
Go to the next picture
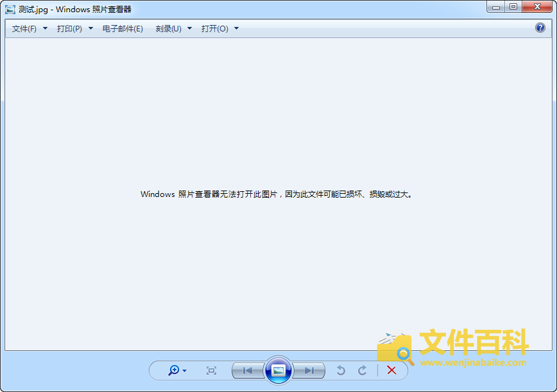[309, 371]
